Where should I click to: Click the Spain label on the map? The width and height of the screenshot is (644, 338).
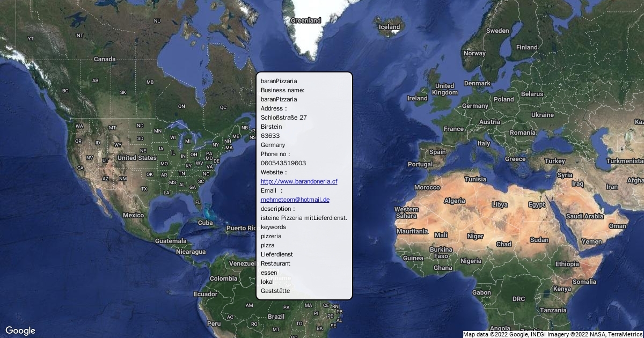tap(437, 152)
